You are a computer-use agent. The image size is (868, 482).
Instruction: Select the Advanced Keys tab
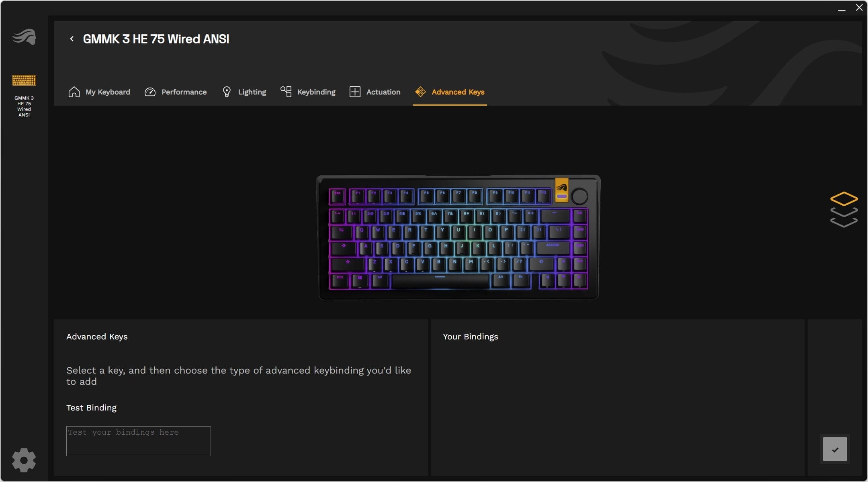coord(450,92)
